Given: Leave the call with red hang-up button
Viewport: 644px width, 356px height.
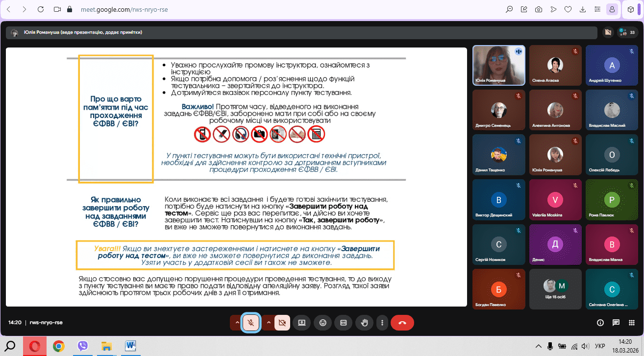Looking at the screenshot, I should [402, 323].
